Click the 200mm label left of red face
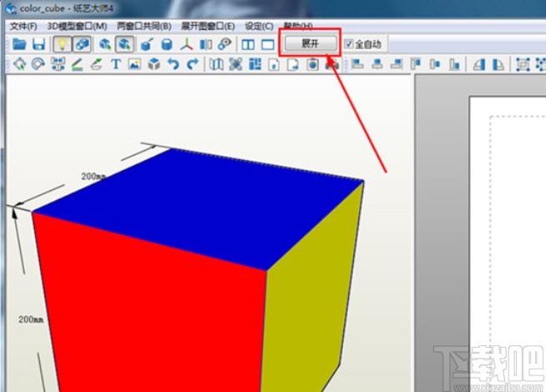546x392 pixels. point(31,319)
